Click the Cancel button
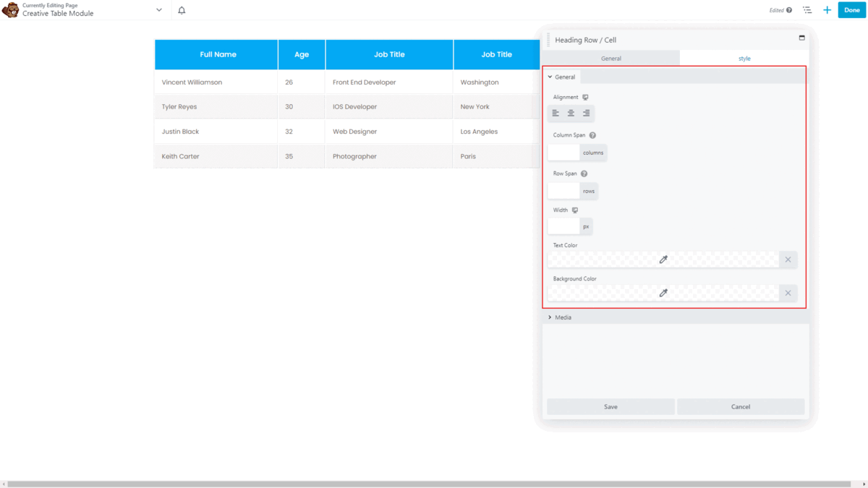This screenshot has width=868, height=488. point(741,406)
